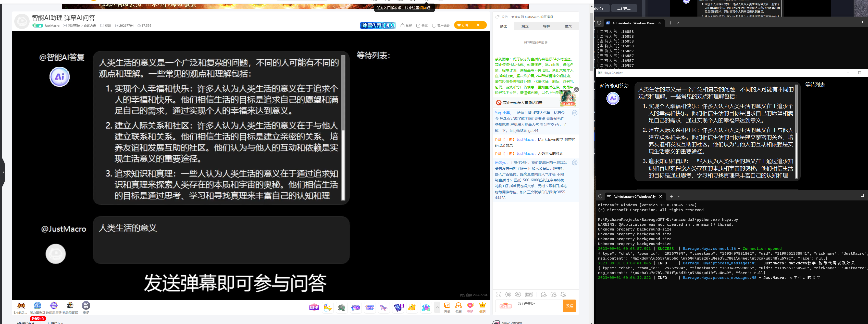This screenshot has width=868, height=324.
Task: Switch to the 粉丝 tab
Action: [x=525, y=26]
